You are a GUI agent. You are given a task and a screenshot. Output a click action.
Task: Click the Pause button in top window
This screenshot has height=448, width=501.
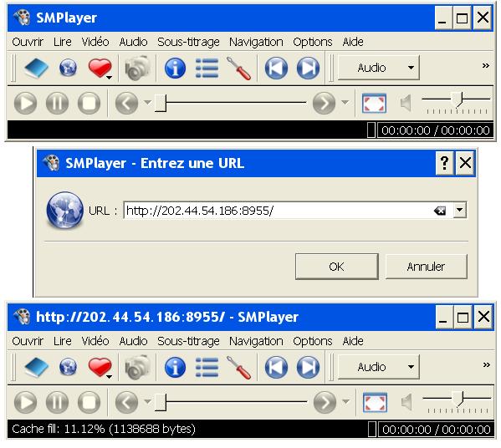tap(57, 103)
